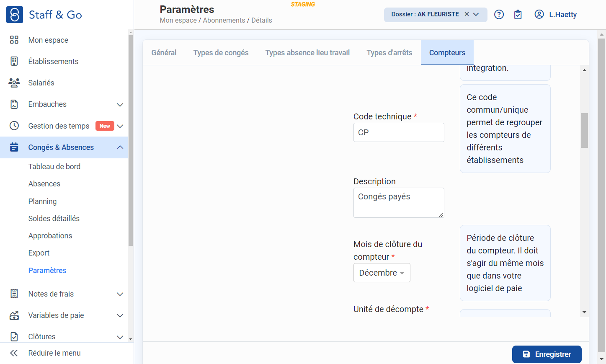The height and width of the screenshot is (364, 606).
Task: Switch to the Général tab
Action: (164, 53)
